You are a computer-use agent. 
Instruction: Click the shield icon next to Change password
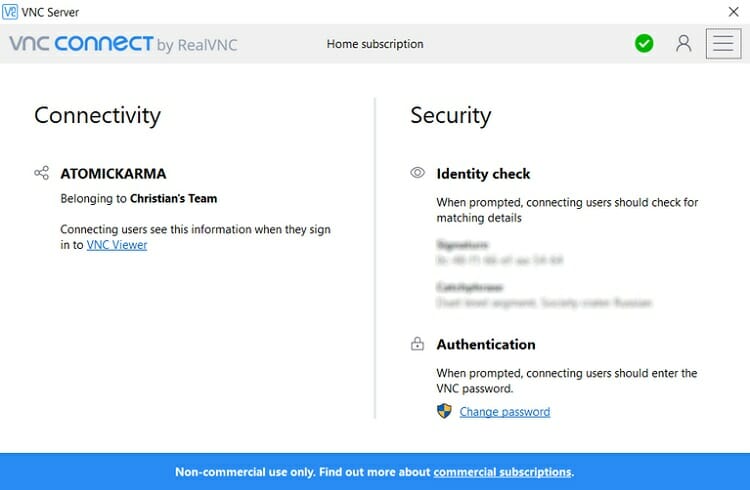444,411
